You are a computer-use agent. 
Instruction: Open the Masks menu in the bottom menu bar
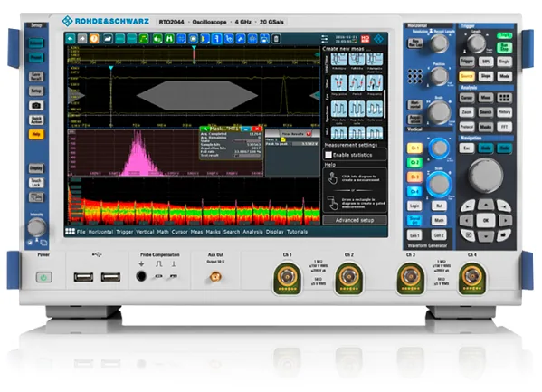tap(213, 232)
